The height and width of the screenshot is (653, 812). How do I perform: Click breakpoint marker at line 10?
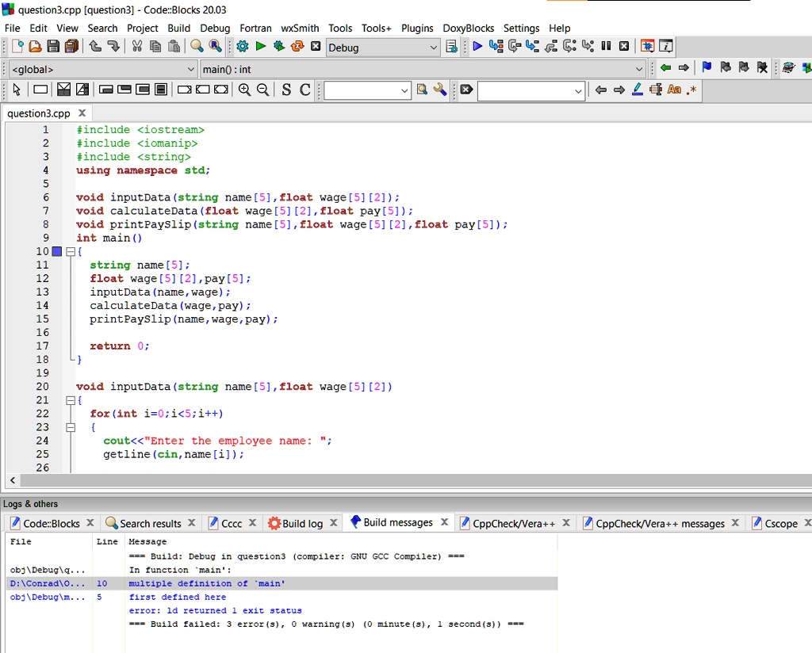click(57, 251)
